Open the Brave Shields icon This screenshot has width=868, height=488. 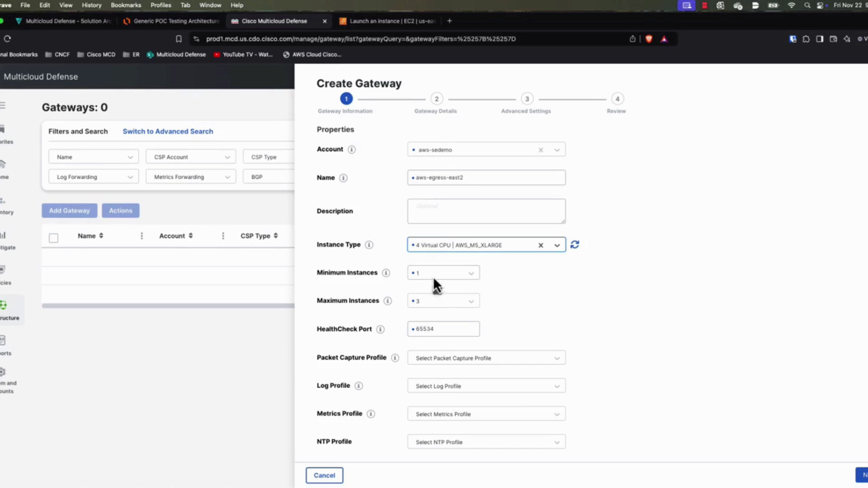649,39
